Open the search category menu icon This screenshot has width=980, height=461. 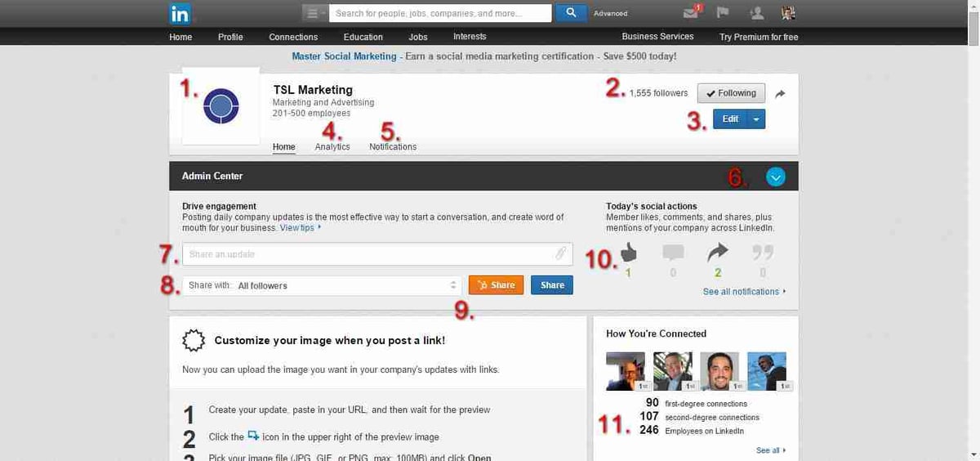point(314,13)
